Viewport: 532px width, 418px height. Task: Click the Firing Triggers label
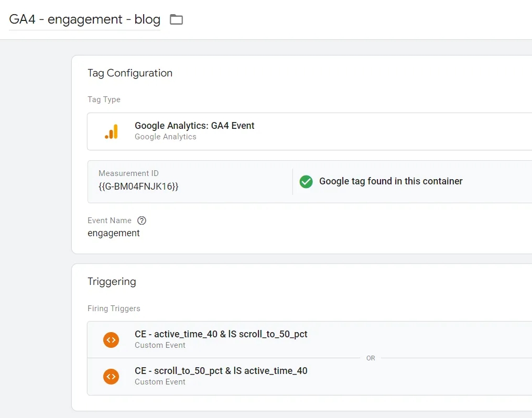[114, 309]
